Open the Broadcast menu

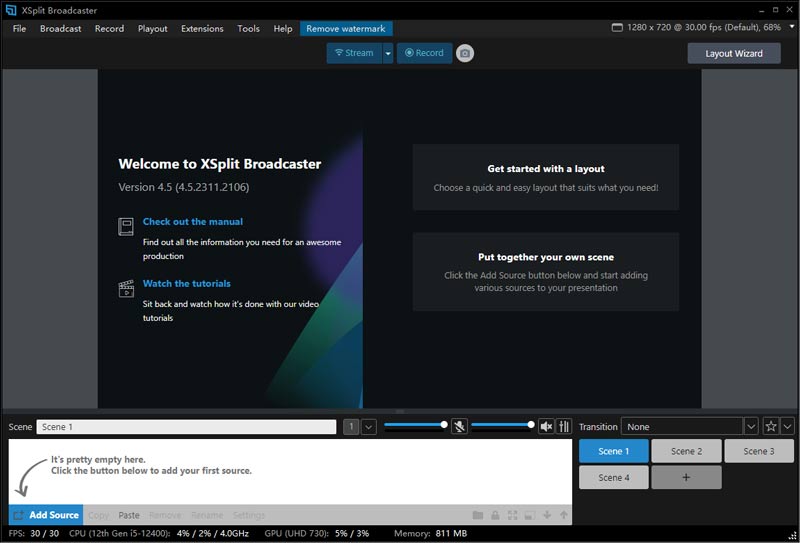(61, 29)
